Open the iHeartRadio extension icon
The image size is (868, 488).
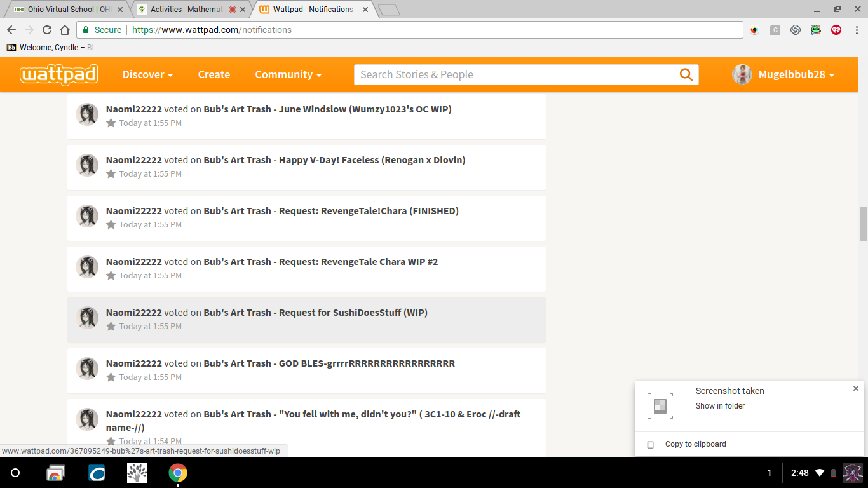[x=836, y=30]
